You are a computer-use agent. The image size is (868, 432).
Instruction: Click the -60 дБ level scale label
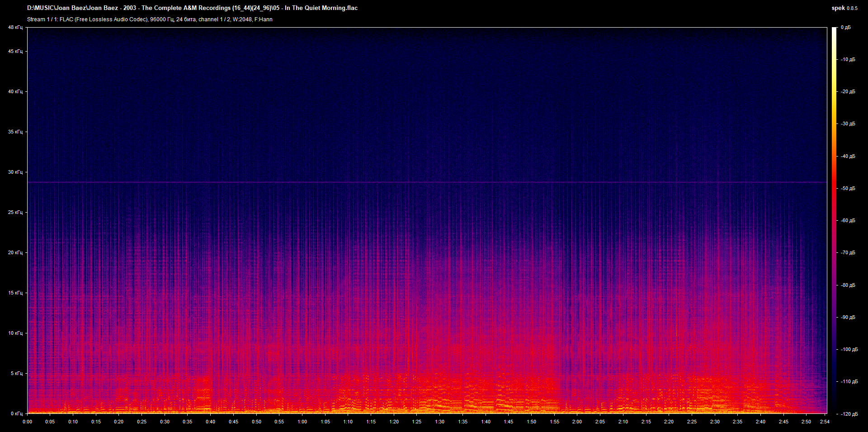[848, 221]
